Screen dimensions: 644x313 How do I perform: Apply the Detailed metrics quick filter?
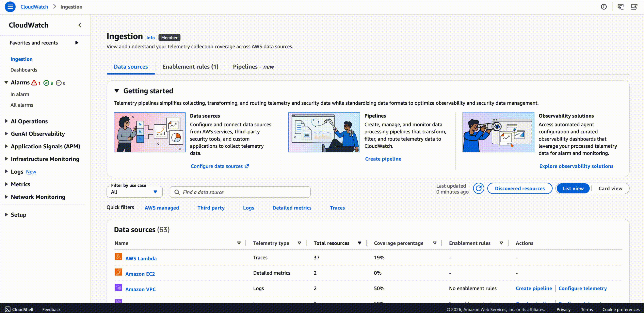[x=292, y=208]
